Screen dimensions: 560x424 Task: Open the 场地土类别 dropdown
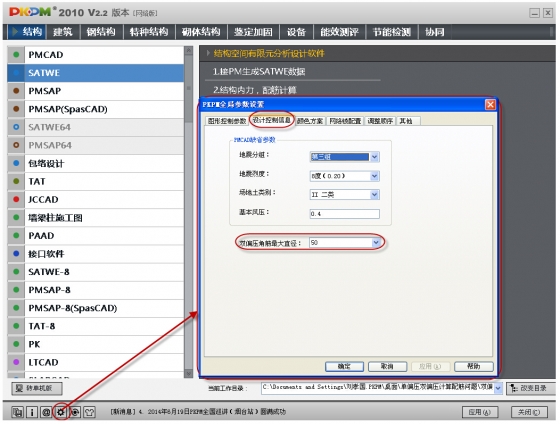click(x=374, y=195)
